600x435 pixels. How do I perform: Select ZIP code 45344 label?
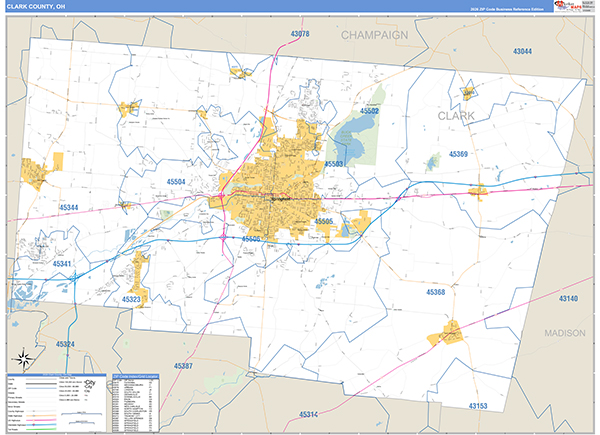(x=75, y=208)
